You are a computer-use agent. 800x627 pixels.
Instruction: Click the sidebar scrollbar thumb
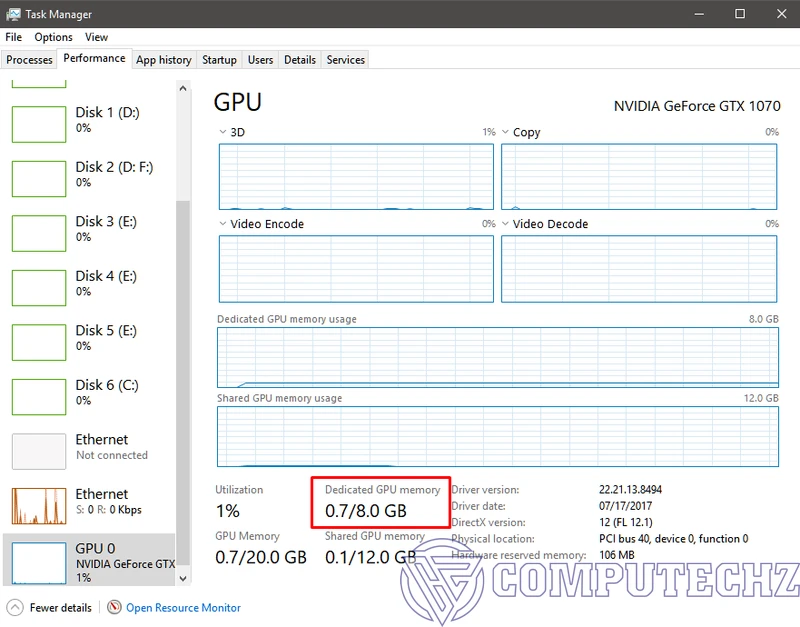pos(183,383)
